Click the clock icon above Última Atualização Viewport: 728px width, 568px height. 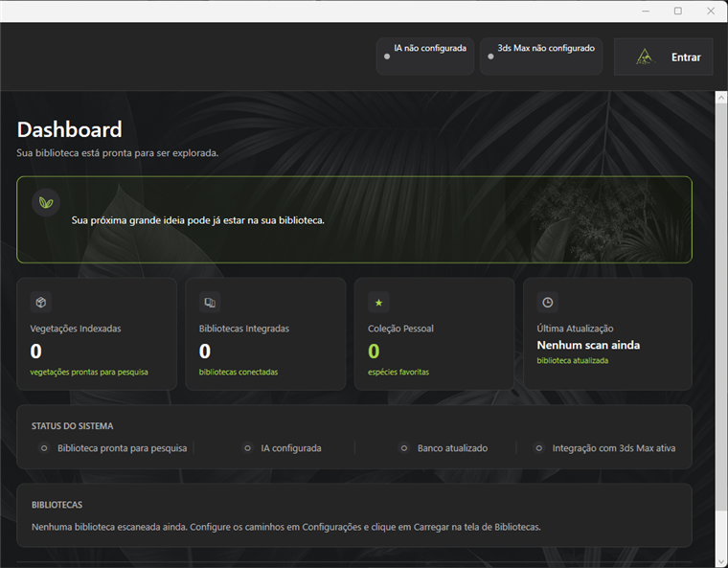(x=548, y=303)
